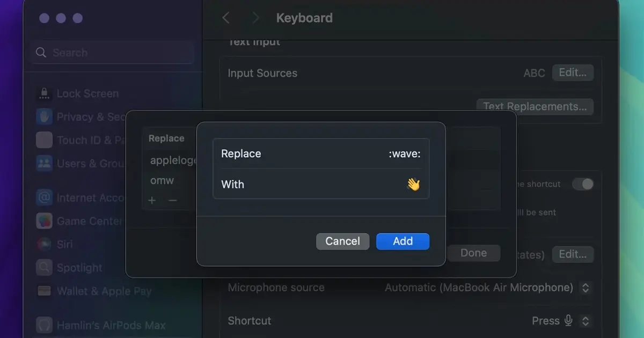Screen dimensions: 644x338
Task: Click the plus button to add replacement
Action: [x=152, y=200]
